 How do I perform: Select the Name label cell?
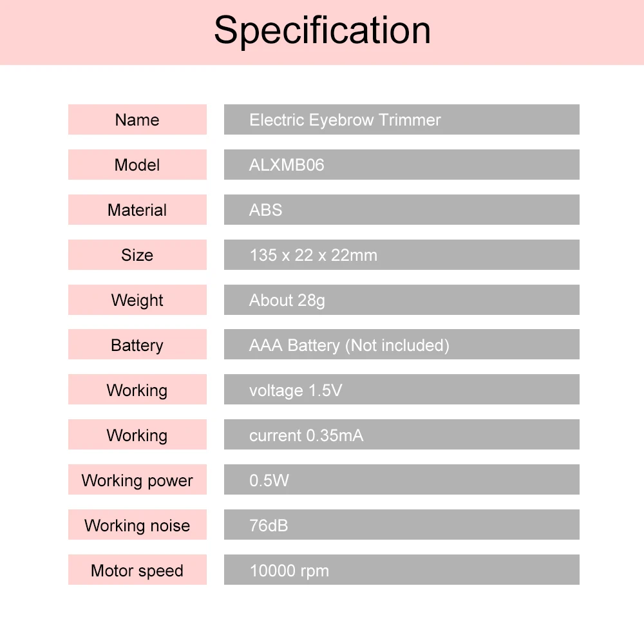pos(137,120)
